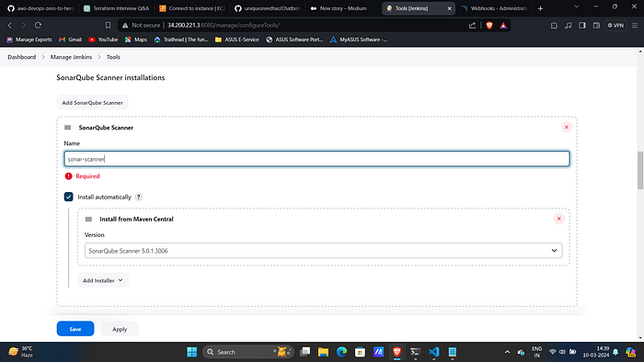Grab the SonarQube Scanner drag handle icon

tap(68, 128)
